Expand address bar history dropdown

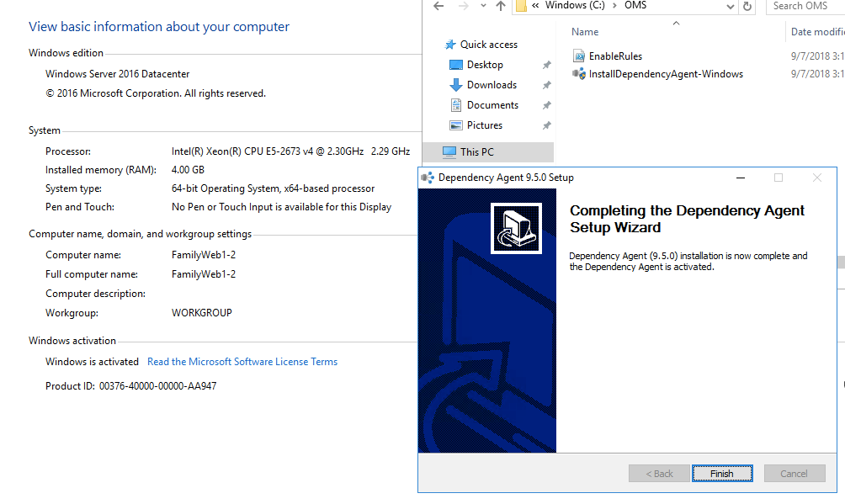[731, 7]
